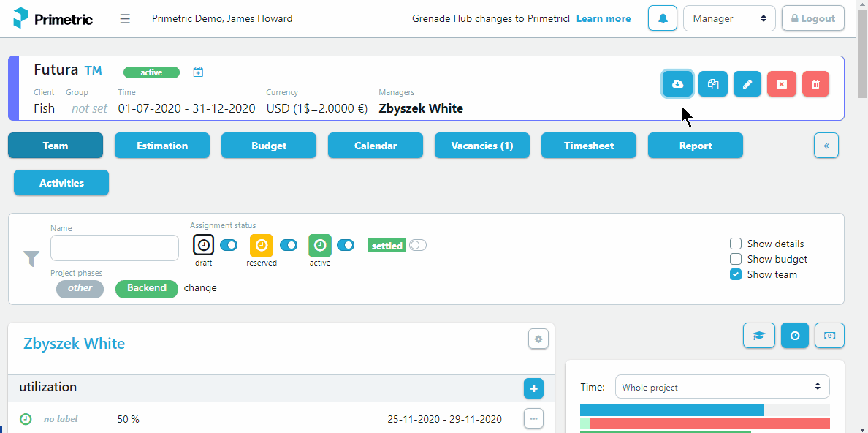The image size is (868, 433).
Task: Click the gear icon by Zbyszek White
Action: coord(538,339)
